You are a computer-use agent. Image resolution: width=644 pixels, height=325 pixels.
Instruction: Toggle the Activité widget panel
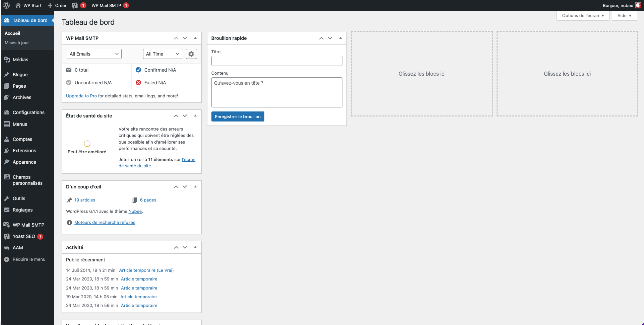[x=195, y=247]
